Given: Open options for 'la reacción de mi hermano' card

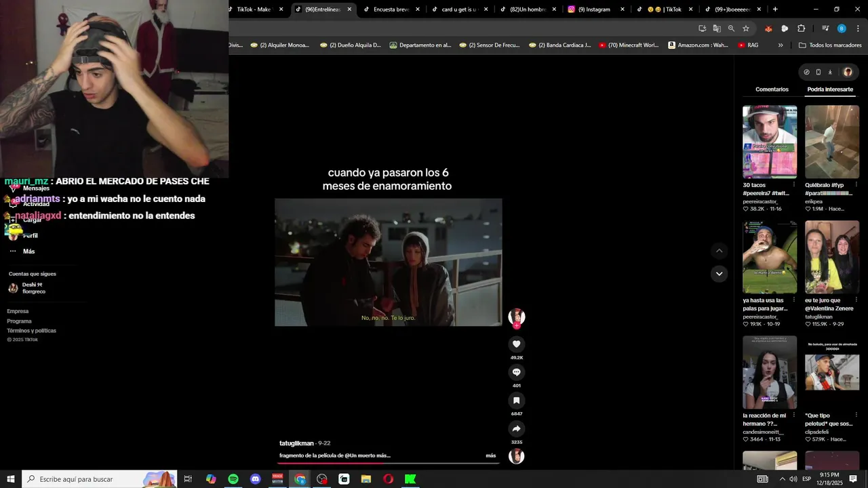Looking at the screenshot, I should [794, 415].
